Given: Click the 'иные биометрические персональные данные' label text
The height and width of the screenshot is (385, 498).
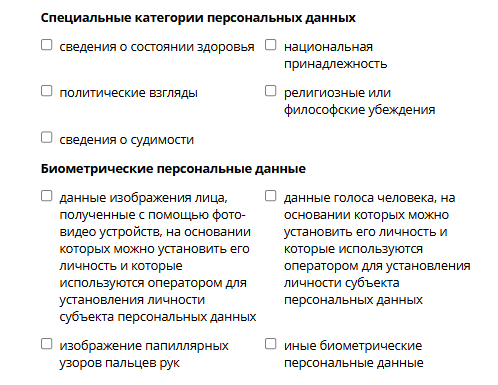Looking at the screenshot, I should coord(354,354).
